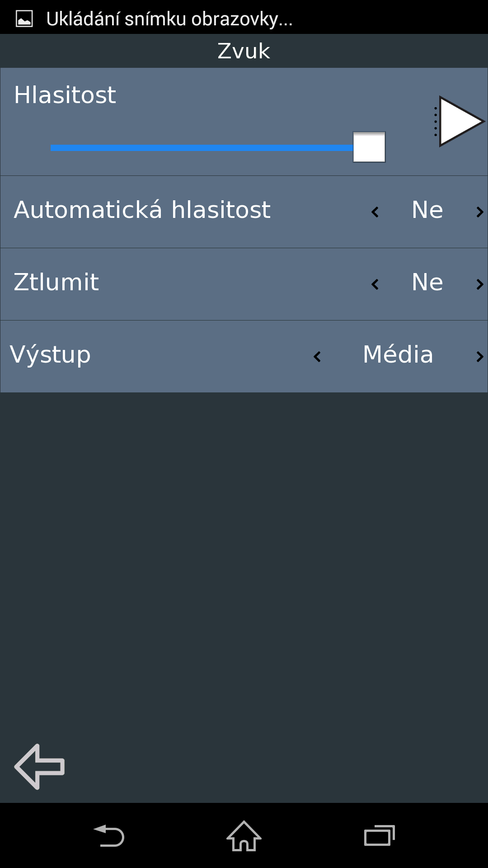The image size is (488, 868).
Task: Tap the Zvuk title header
Action: tap(244, 51)
